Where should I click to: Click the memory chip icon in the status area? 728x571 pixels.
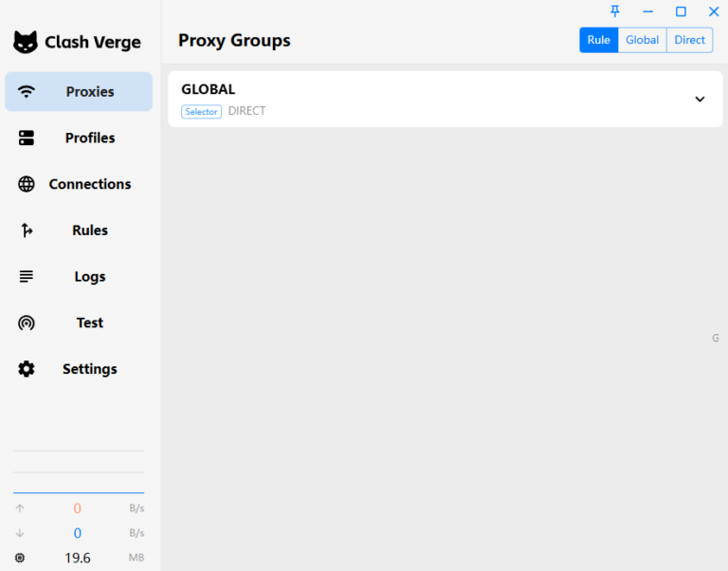20,558
